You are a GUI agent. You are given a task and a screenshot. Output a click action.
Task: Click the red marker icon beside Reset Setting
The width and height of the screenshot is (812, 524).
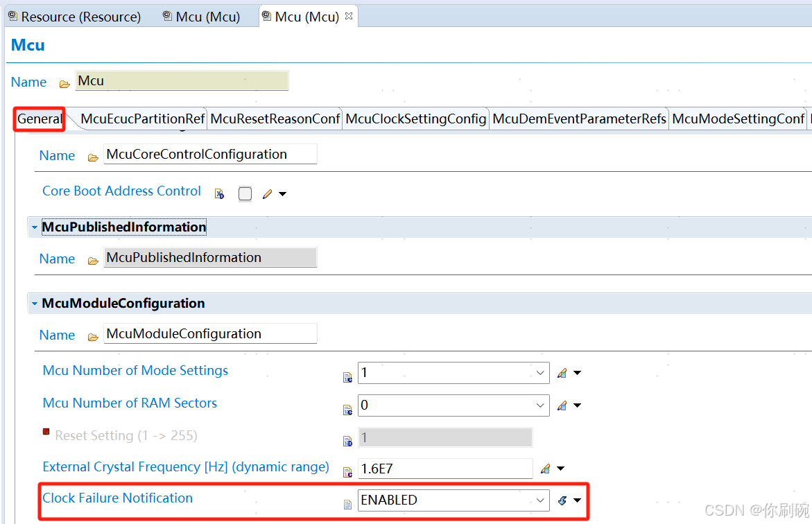[46, 431]
